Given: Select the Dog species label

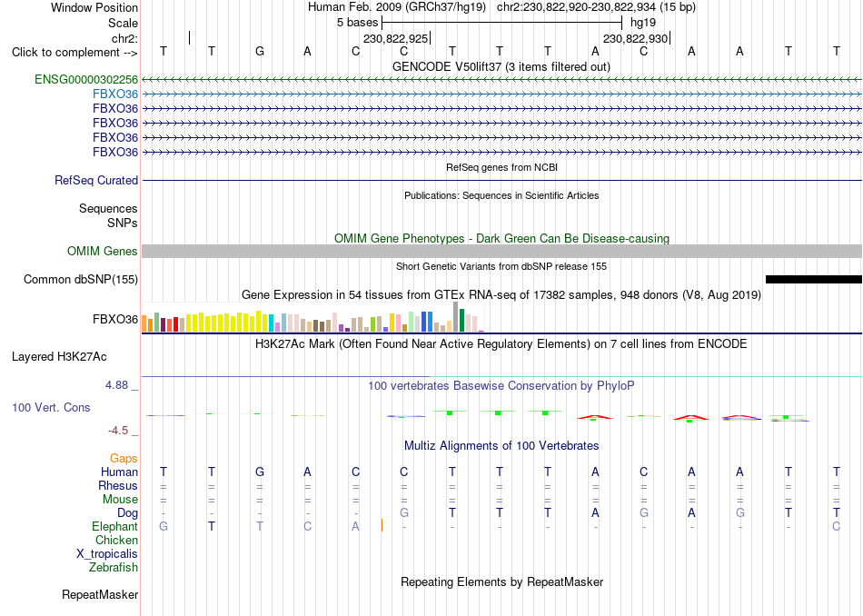Looking at the screenshot, I should click(127, 513).
